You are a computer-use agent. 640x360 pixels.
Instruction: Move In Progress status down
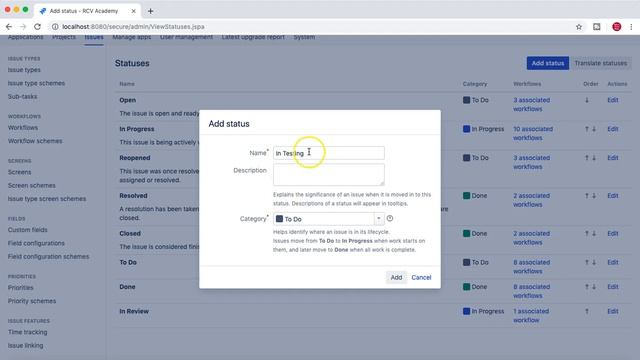click(594, 129)
